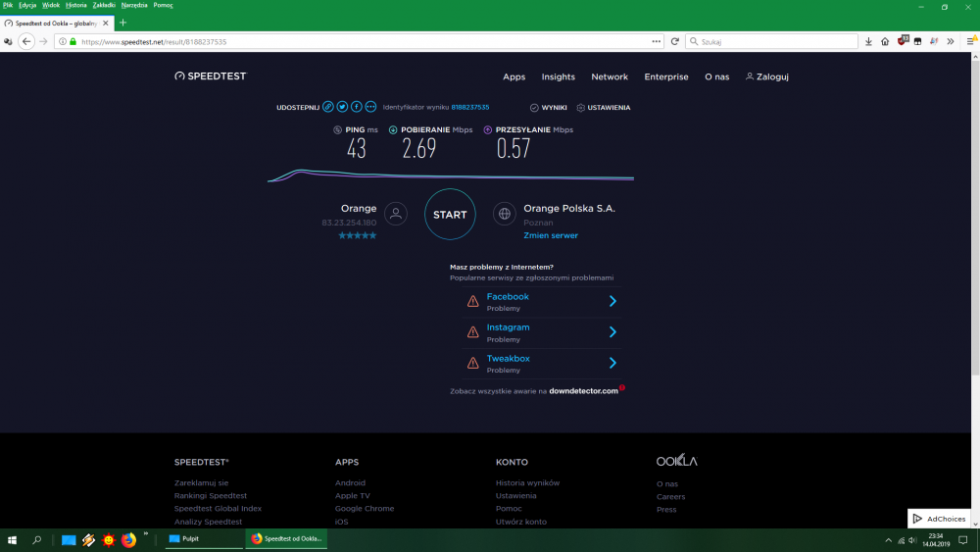Expand the Instagram problems chevron
Screen dimensions: 980x552
612,332
